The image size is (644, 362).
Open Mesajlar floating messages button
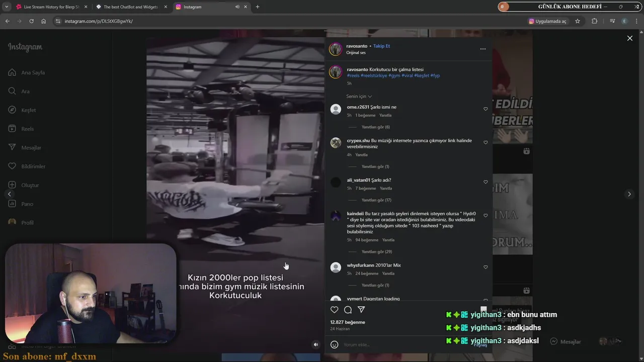tap(566, 341)
